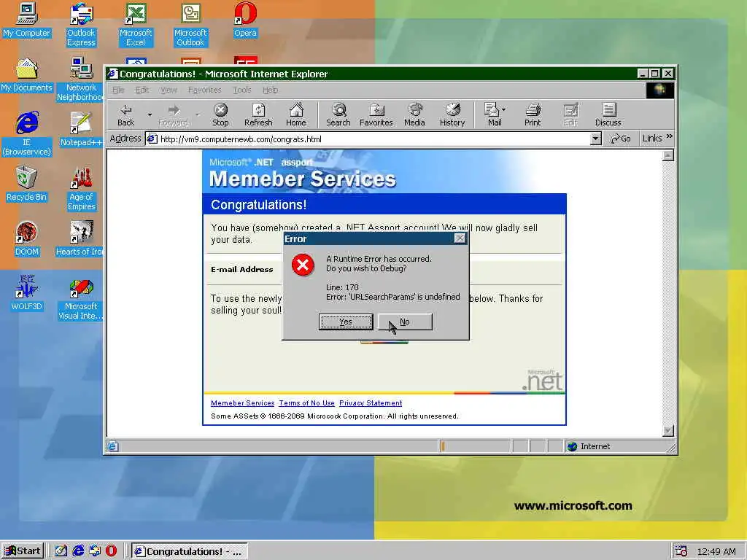Select WOLF3D desktop shortcut
Screen dimensions: 747x560
tap(27, 293)
